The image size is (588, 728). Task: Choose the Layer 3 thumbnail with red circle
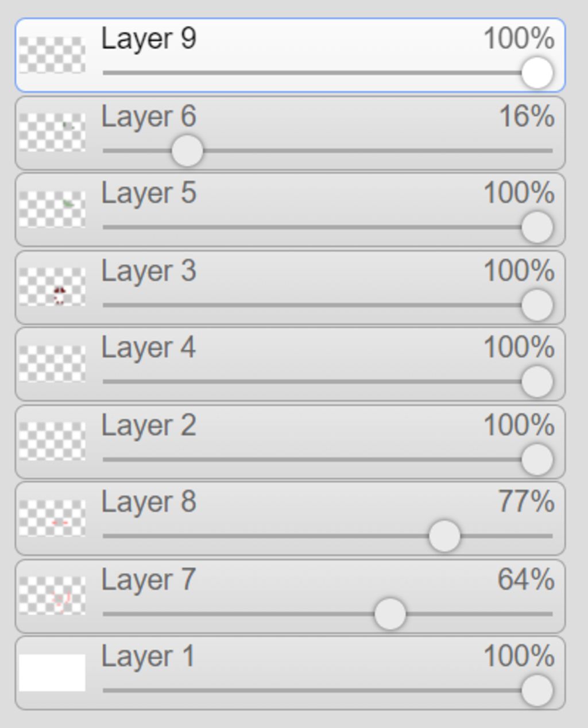pos(52,287)
